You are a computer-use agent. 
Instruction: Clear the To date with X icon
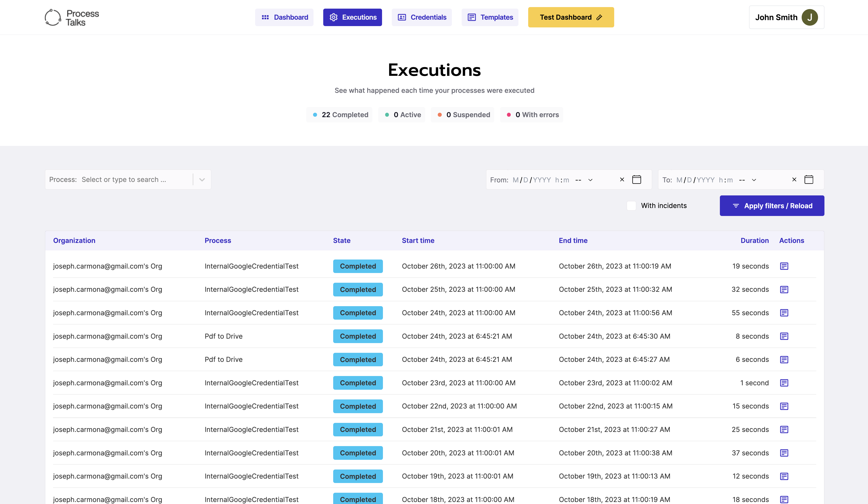pos(794,179)
